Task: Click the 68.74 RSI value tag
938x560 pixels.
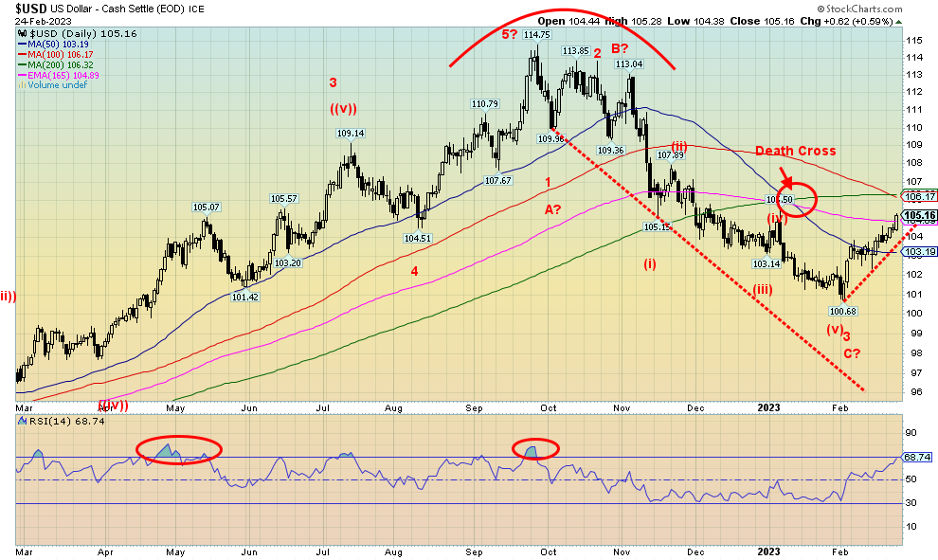Action: pos(914,457)
